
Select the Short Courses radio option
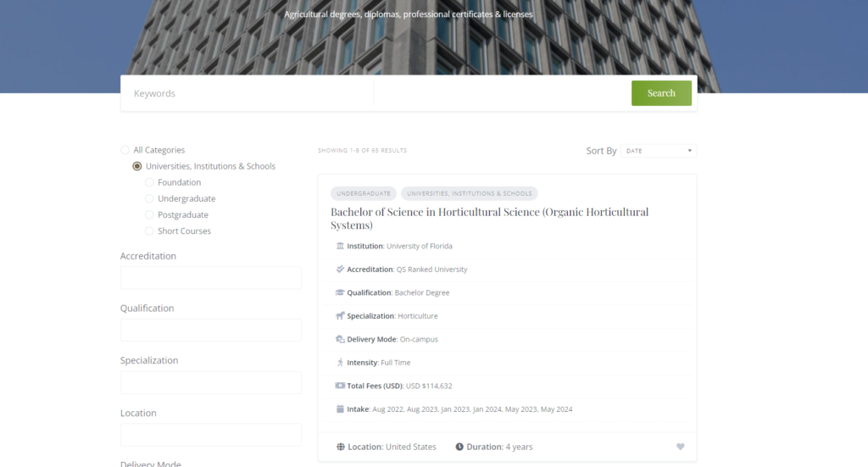pos(150,231)
